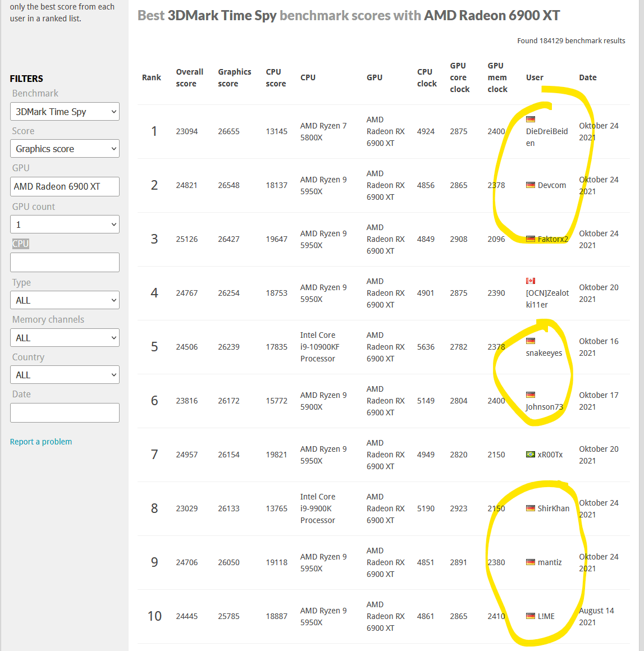Click German flag next to ShirKhan
Image resolution: width=644 pixels, height=651 pixels.
(x=530, y=508)
